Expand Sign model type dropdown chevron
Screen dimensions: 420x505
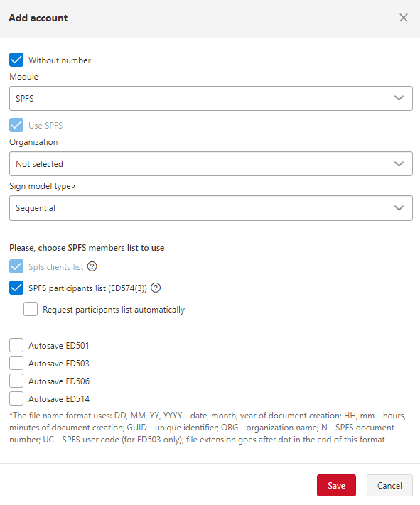tap(399, 208)
